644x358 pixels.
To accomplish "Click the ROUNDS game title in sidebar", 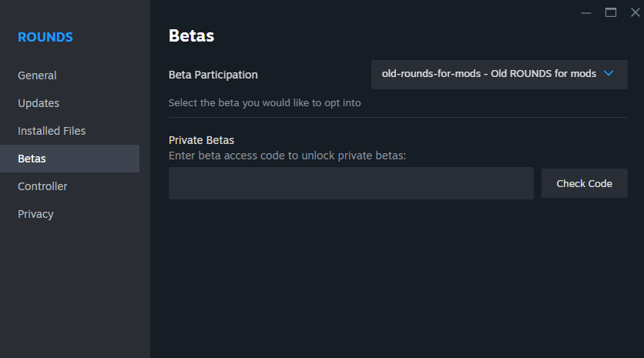I will click(45, 37).
